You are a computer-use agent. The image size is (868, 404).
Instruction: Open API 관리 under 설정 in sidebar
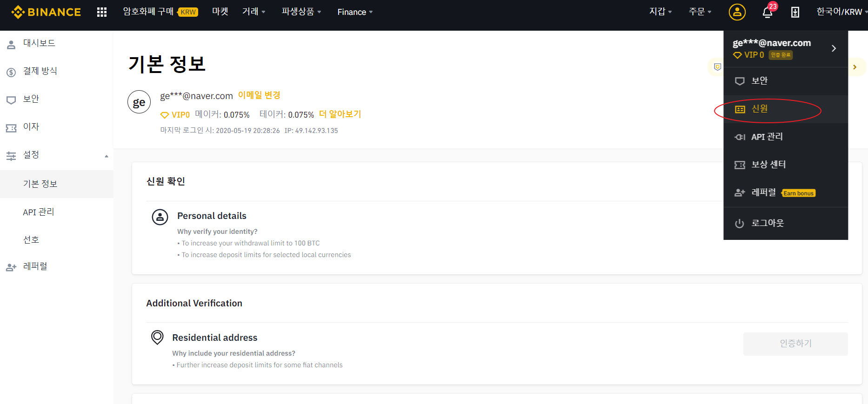coord(56,212)
